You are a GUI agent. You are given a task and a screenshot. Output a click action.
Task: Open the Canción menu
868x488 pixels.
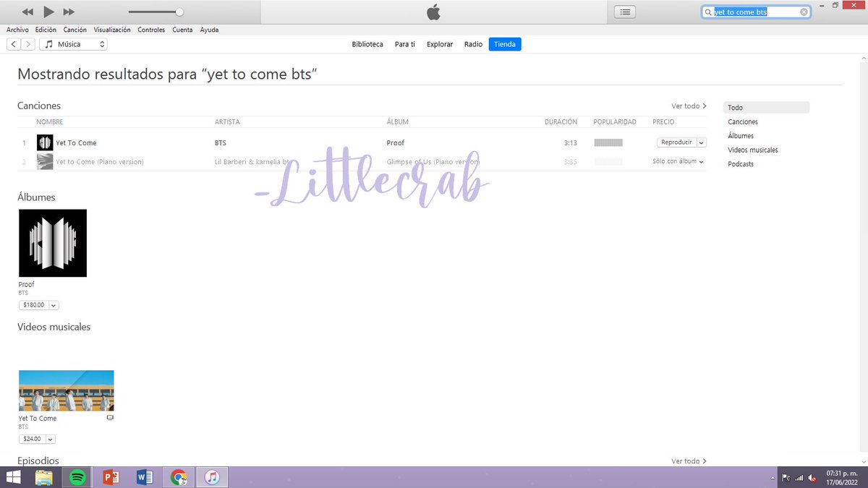pyautogui.click(x=75, y=30)
